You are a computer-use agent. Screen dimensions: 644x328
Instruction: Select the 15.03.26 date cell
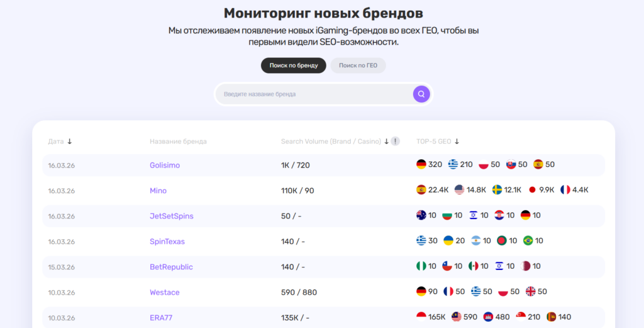pyautogui.click(x=61, y=267)
